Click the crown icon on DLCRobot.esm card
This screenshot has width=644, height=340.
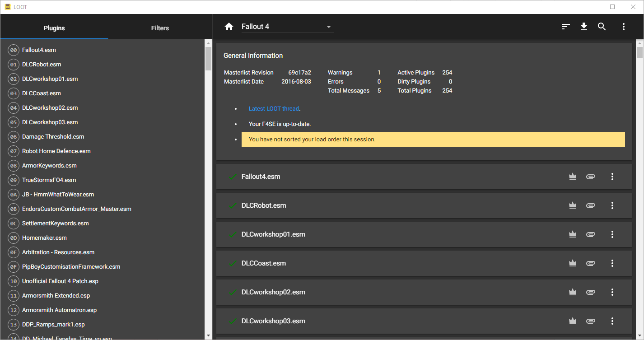(573, 205)
